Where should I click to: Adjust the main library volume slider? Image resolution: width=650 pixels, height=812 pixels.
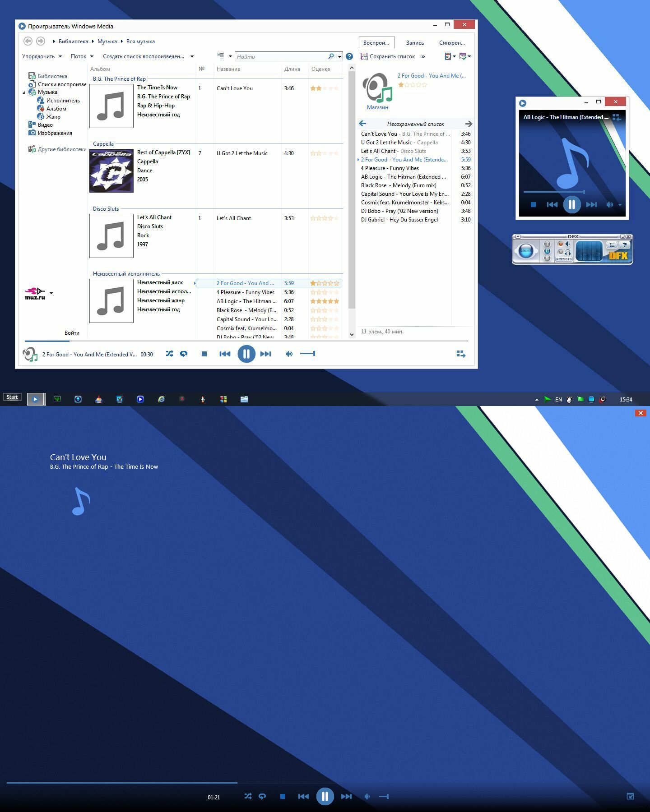[308, 354]
